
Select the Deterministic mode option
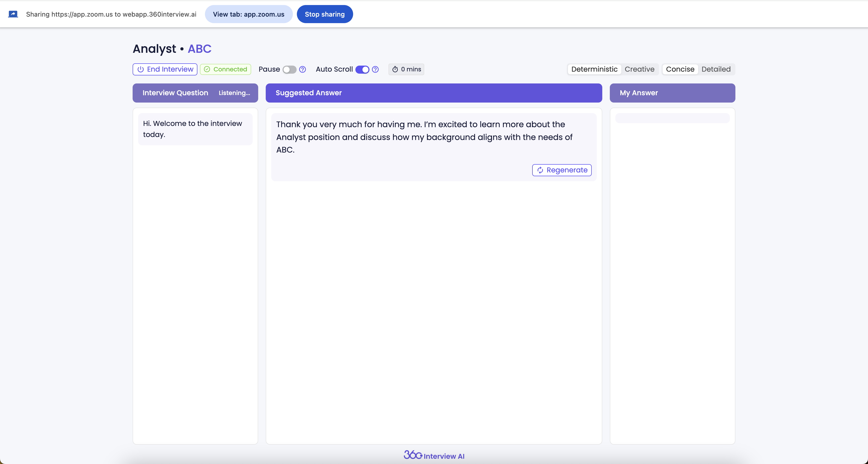(x=594, y=69)
